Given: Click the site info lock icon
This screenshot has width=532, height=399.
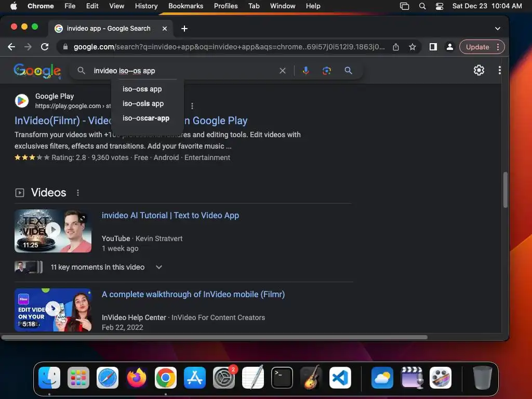Looking at the screenshot, I should click(x=65, y=47).
